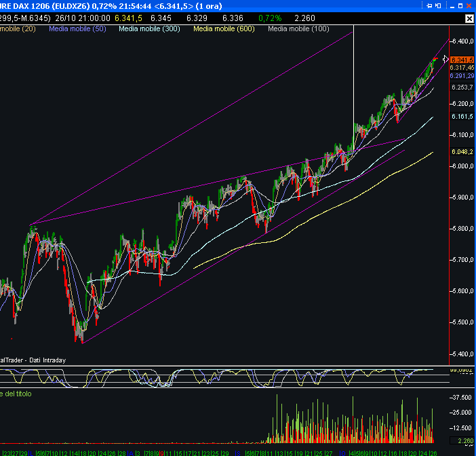The height and width of the screenshot is (456, 476).
Task: Click the 5.400,0 price axis label
Action: (x=462, y=354)
